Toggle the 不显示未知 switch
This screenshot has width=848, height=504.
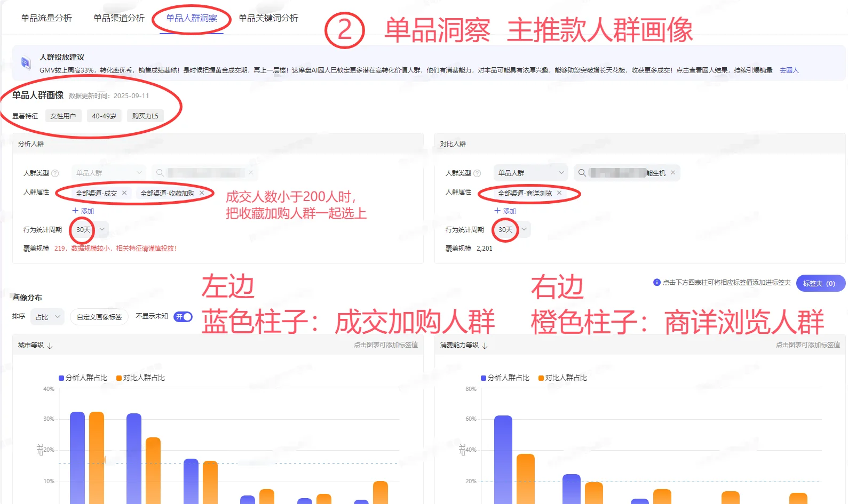[x=183, y=317]
